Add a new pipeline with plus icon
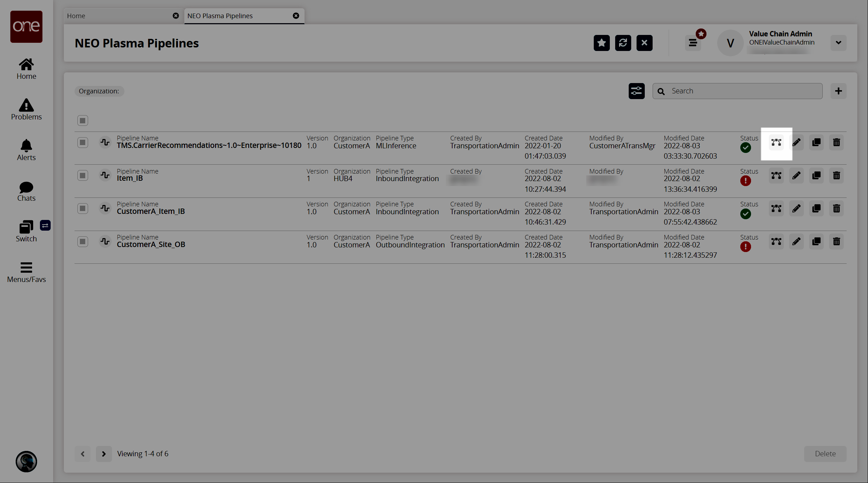 [x=838, y=91]
